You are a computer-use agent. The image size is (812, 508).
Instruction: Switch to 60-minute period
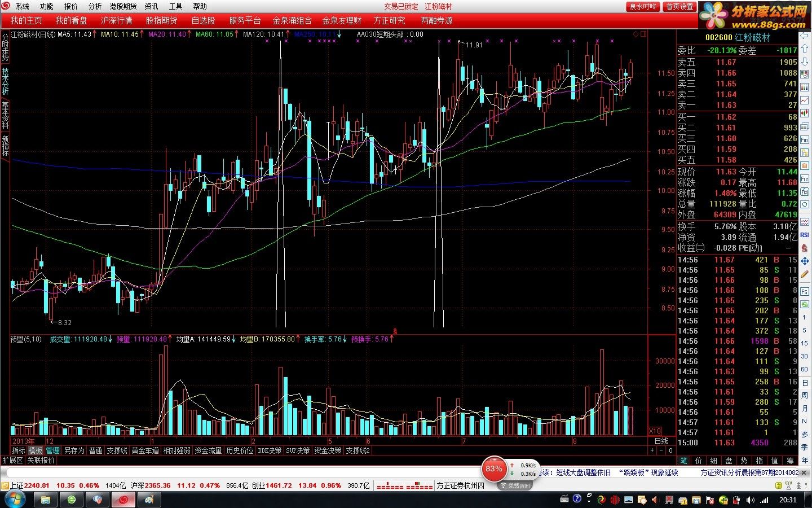[x=805, y=369]
